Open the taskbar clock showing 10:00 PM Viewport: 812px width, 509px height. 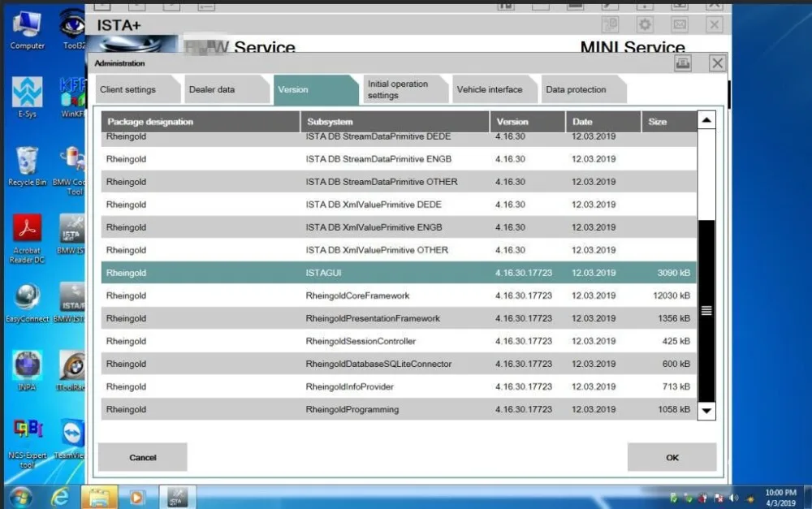781,498
